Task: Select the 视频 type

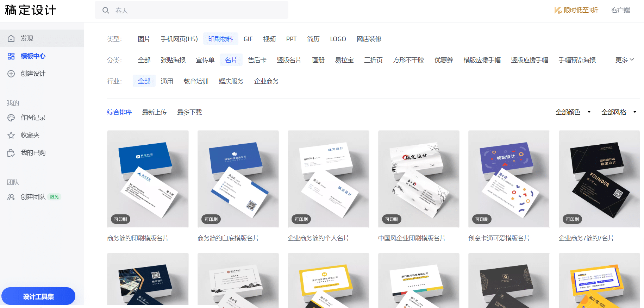Action: coord(269,39)
